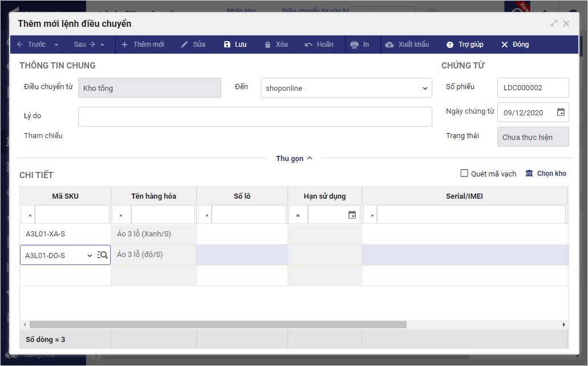Click the Trạng thái Chưa thực hiện field
The image size is (588, 366).
click(533, 137)
